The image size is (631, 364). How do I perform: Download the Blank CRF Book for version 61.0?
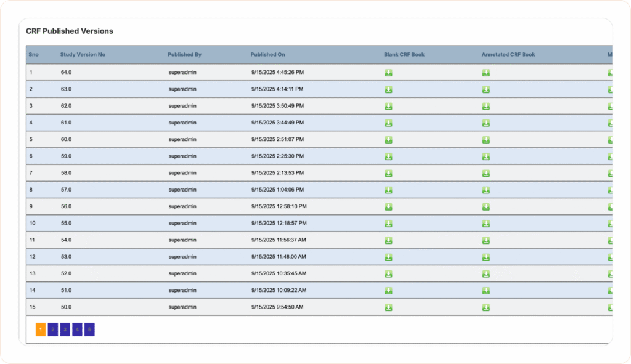[x=388, y=123]
